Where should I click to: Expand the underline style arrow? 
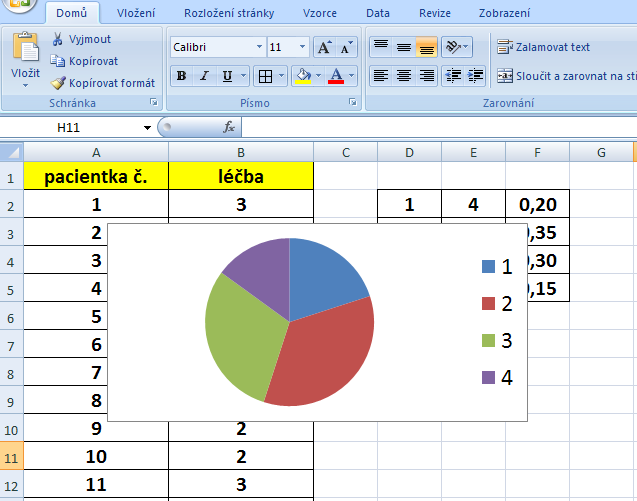[x=243, y=76]
